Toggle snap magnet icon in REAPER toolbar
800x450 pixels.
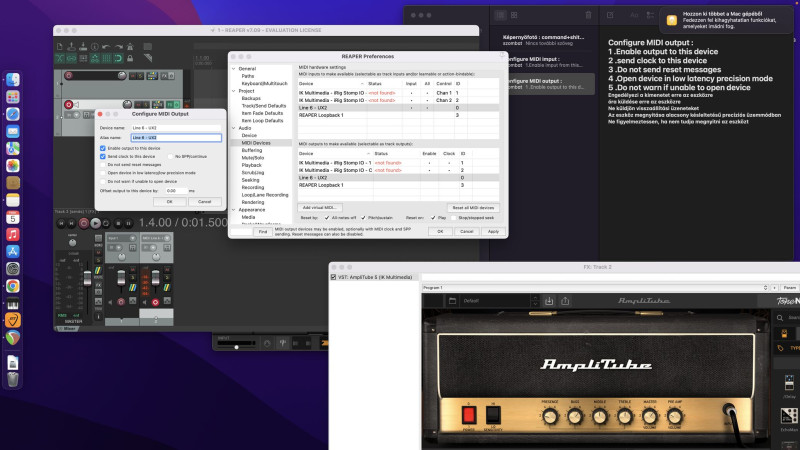tap(118, 59)
